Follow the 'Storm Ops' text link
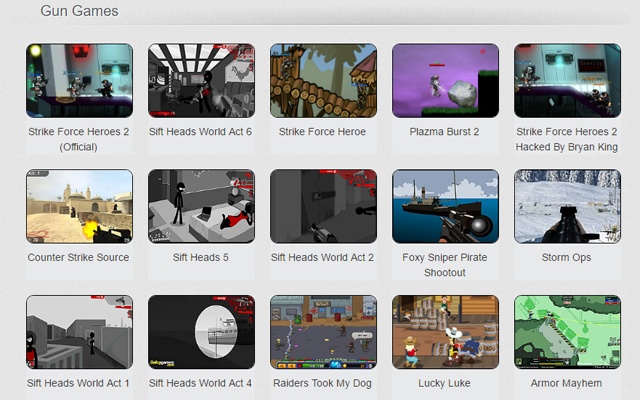Viewport: 640px width, 400px height. (x=567, y=258)
